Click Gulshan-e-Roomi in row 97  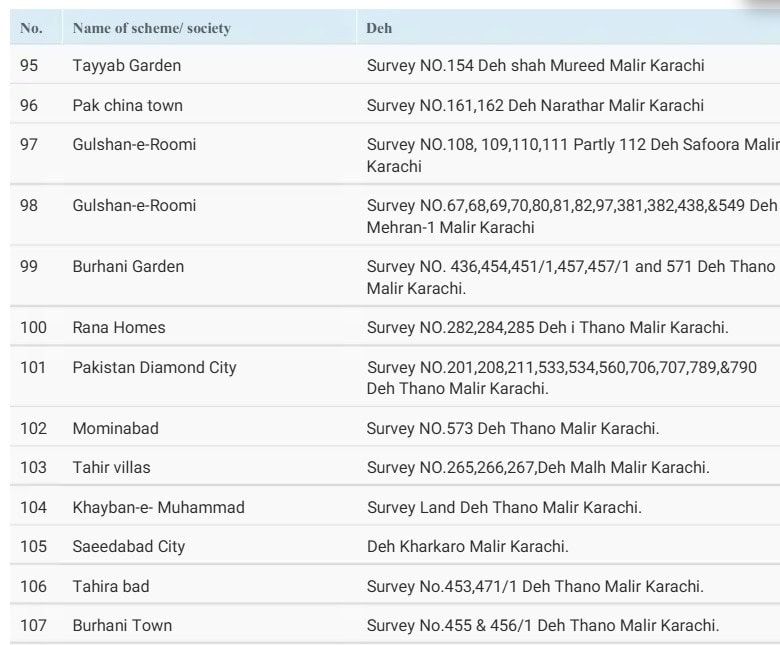134,145
